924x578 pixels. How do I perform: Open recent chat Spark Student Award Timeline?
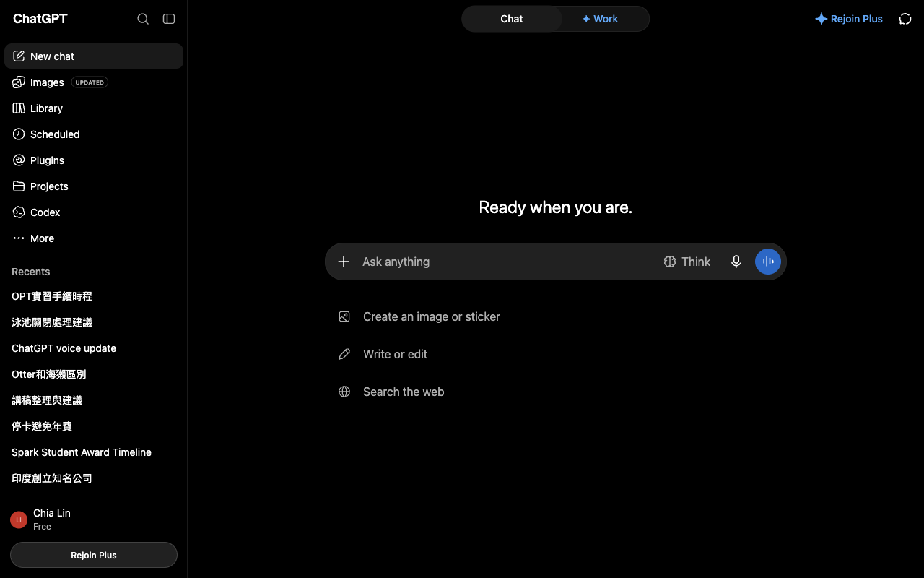point(94,452)
